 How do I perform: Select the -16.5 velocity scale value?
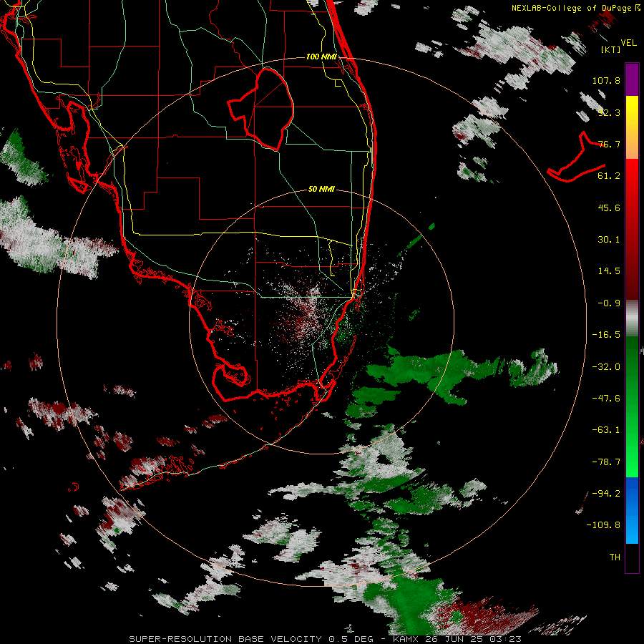[606, 335]
